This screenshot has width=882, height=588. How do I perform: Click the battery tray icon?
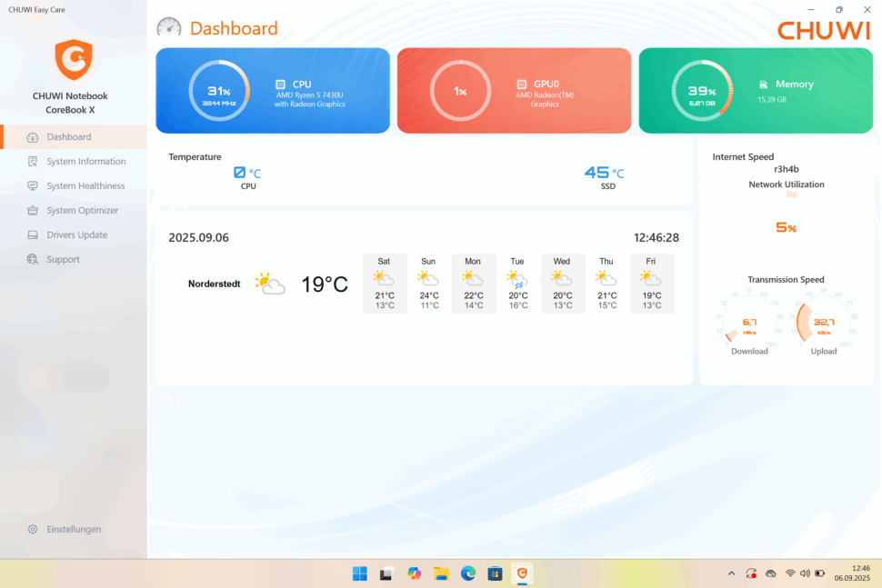[820, 573]
